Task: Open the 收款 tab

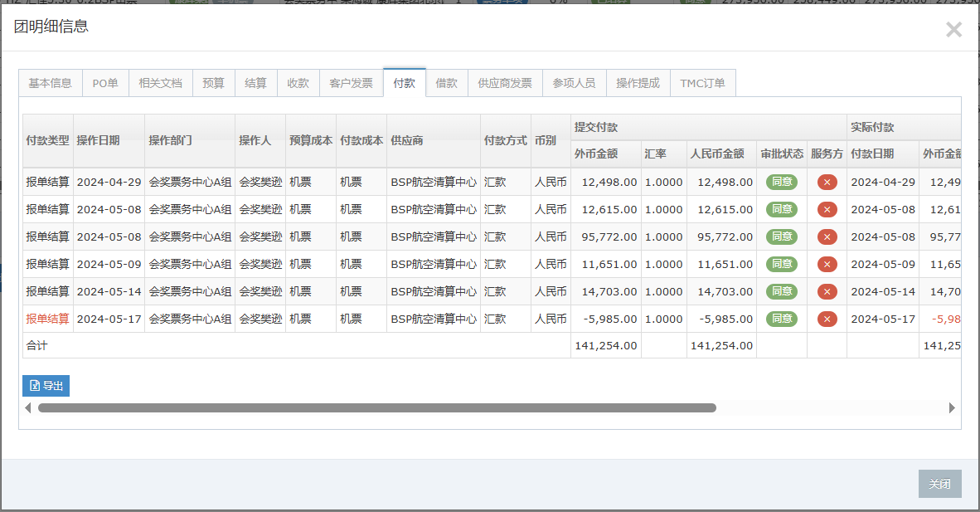Action: pyautogui.click(x=298, y=83)
